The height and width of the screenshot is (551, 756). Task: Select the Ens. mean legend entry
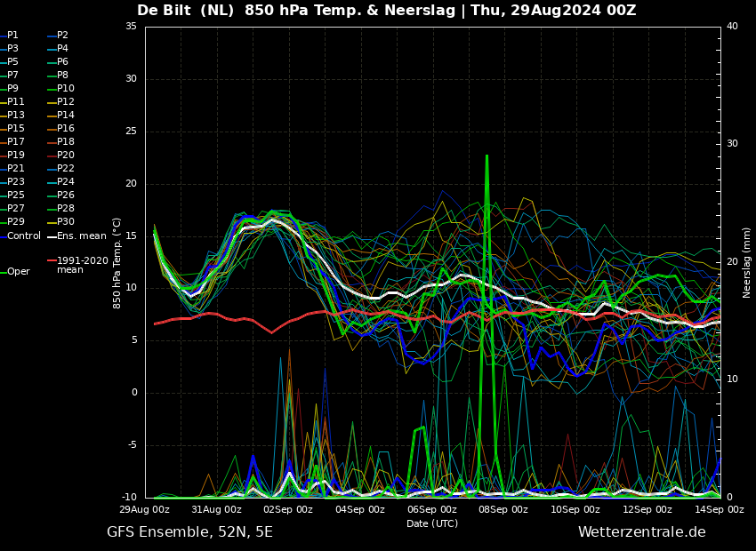pos(77,236)
